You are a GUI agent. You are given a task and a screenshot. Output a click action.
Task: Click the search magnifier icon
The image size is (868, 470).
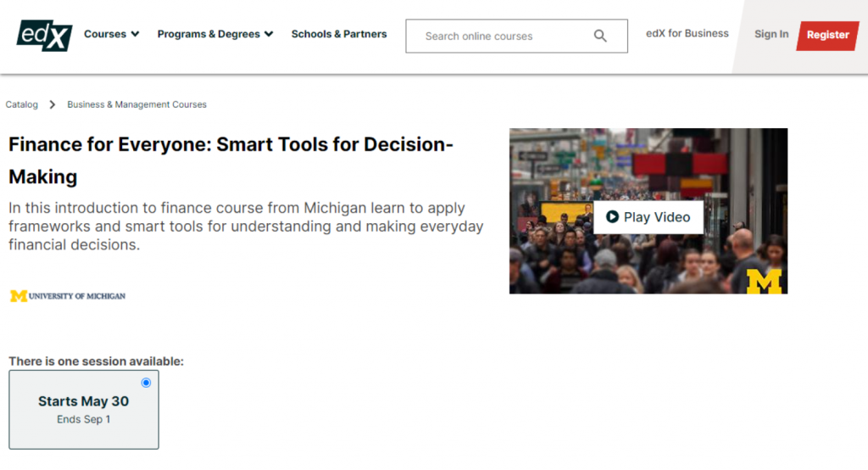pos(600,36)
